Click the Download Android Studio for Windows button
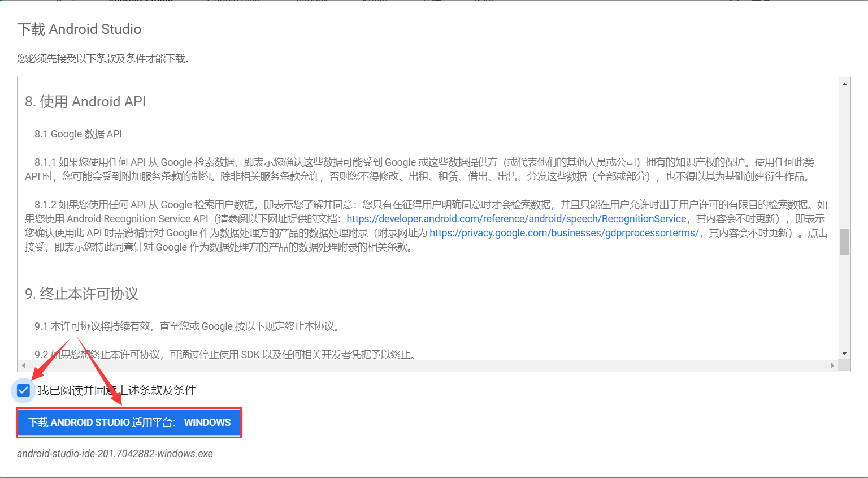868x478 pixels. tap(129, 423)
